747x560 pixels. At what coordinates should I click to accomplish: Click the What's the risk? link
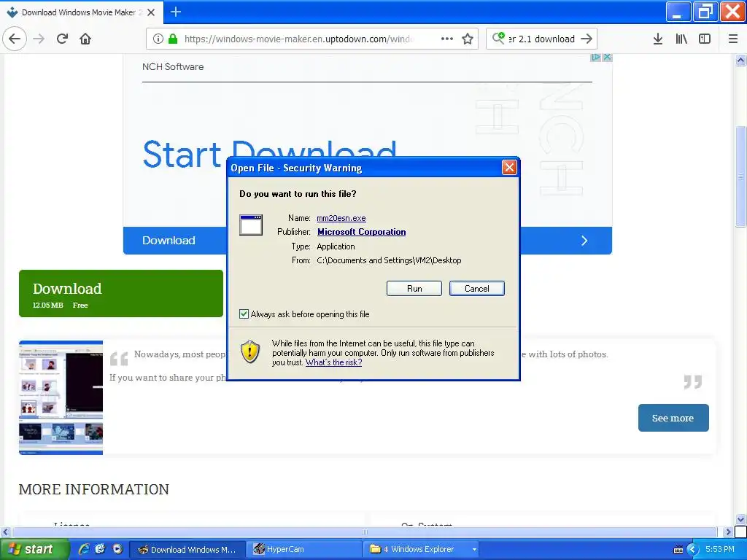pos(333,362)
